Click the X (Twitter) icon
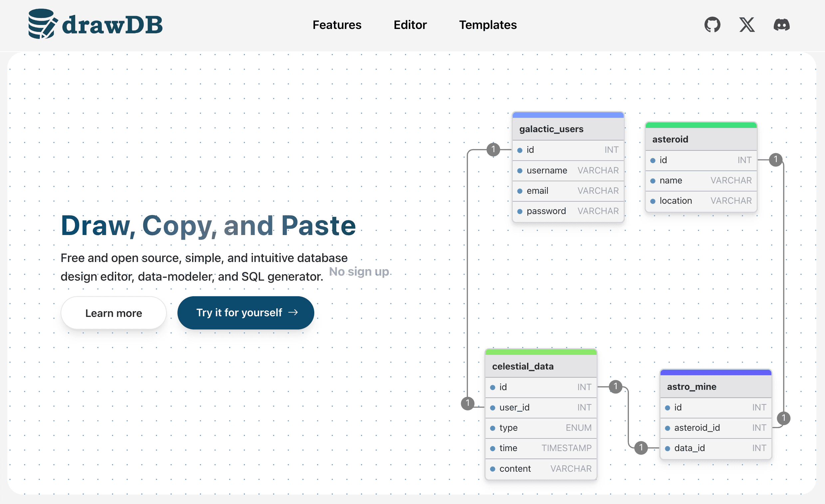Viewport: 825px width, 504px height. point(747,25)
